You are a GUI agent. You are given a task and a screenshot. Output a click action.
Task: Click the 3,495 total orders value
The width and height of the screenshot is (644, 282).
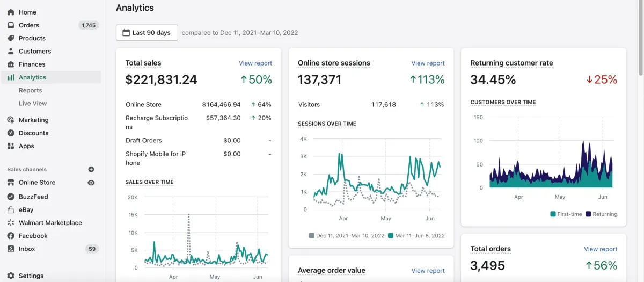click(487, 265)
